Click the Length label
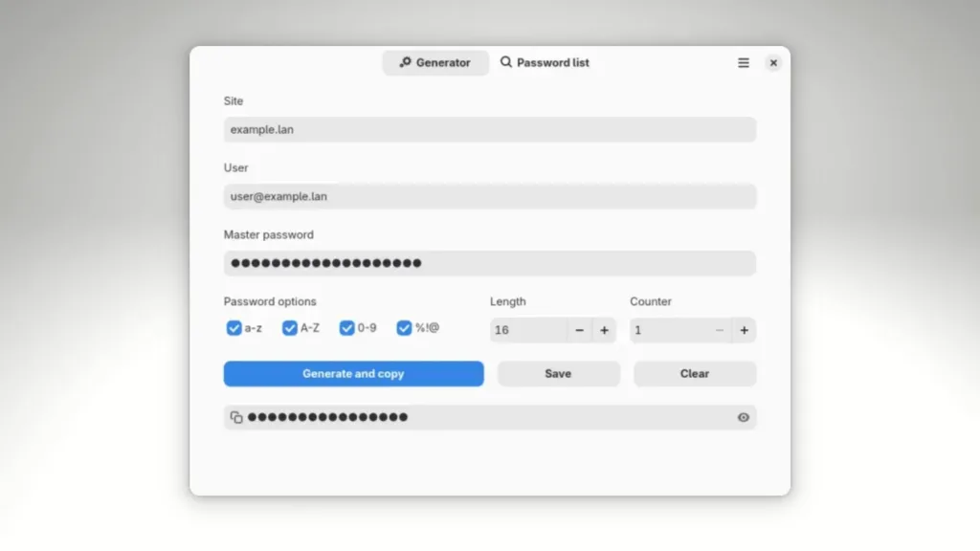 [507, 301]
